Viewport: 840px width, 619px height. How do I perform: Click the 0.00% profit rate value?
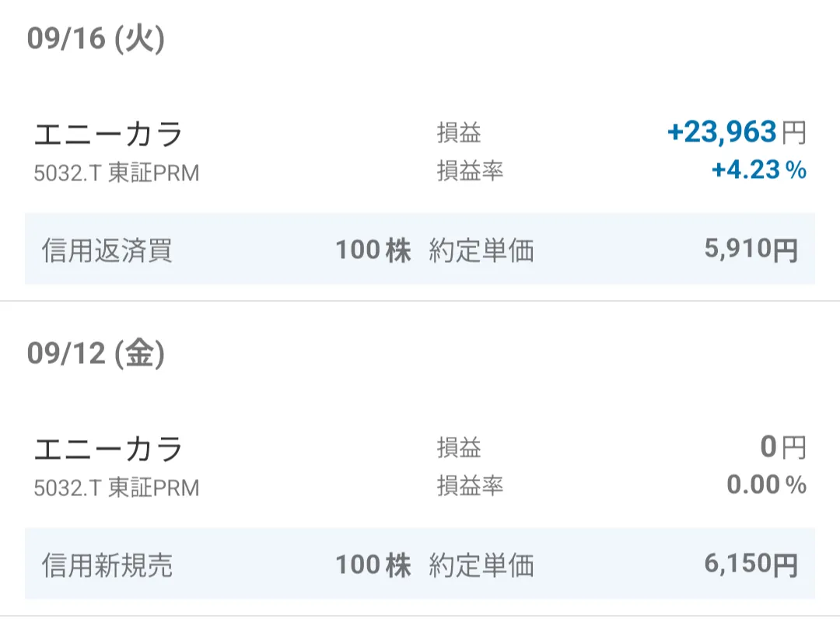[x=766, y=485]
